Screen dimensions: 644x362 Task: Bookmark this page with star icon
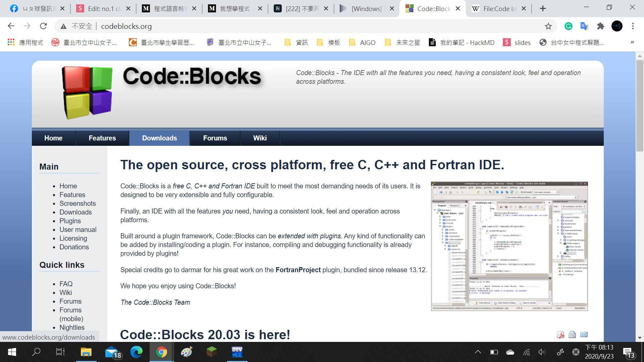pos(548,26)
